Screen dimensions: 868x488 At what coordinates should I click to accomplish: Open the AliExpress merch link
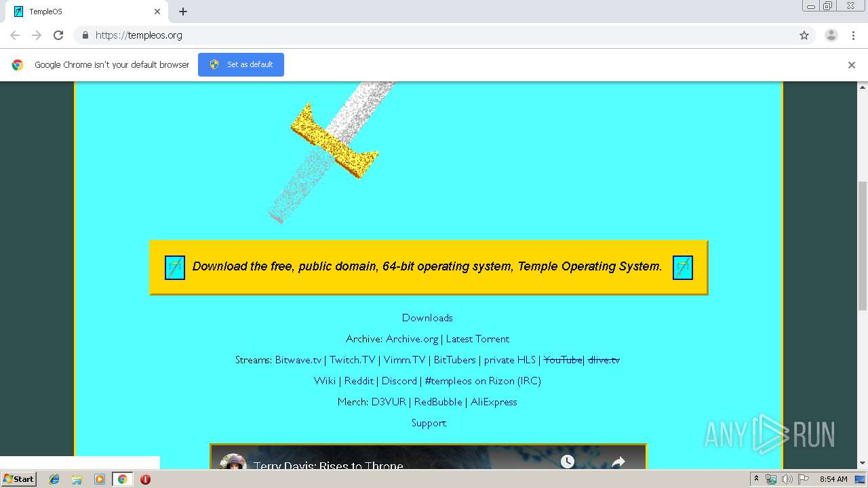(x=494, y=402)
